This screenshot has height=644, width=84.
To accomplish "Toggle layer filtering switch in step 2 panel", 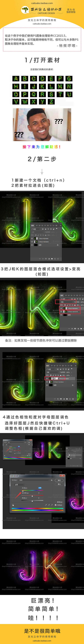I will (57, 229).
